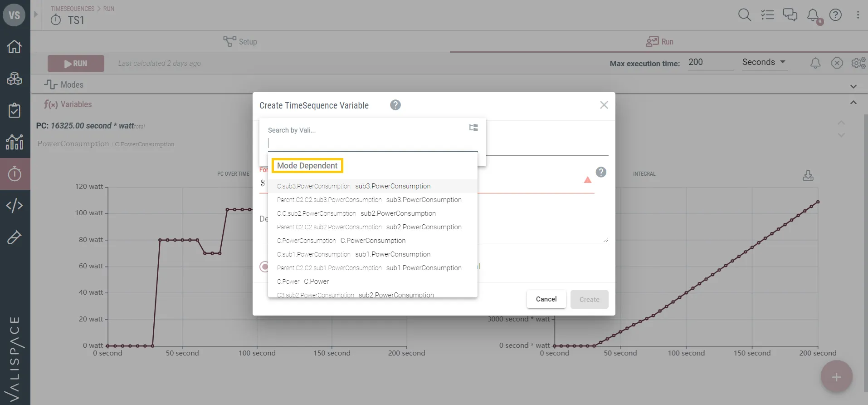Choose C.sub3.PowerConsumption from the list
The width and height of the screenshot is (868, 405).
point(373,186)
